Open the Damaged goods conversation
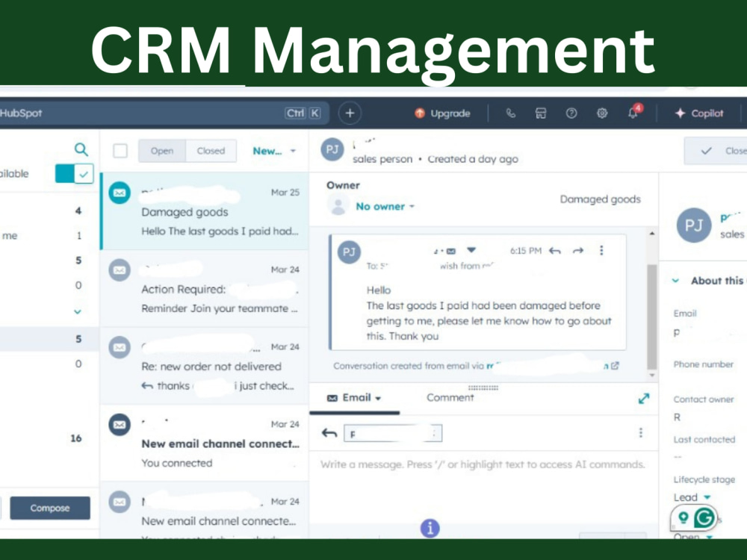747x560 pixels. point(205,211)
